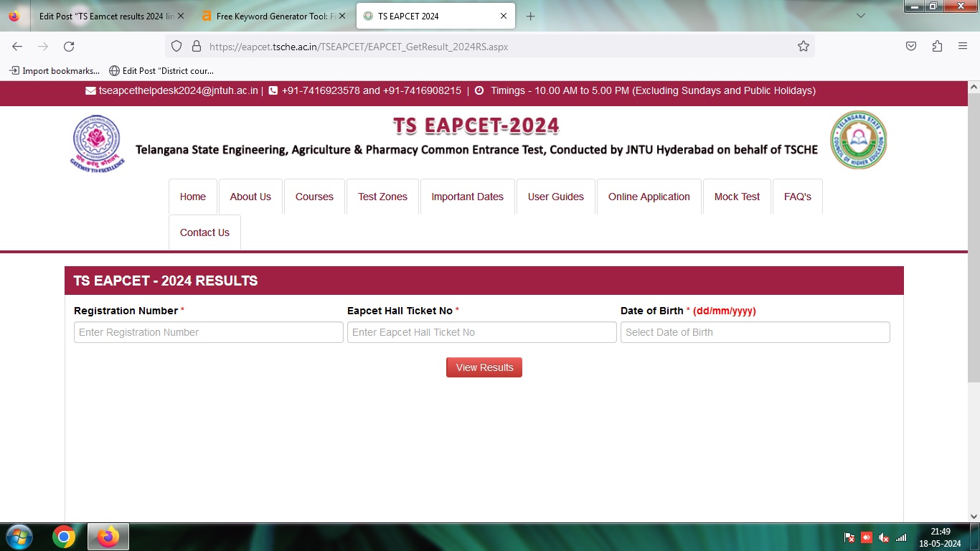Open the Pocket save icon
Image resolution: width=980 pixels, height=551 pixels.
tap(911, 46)
